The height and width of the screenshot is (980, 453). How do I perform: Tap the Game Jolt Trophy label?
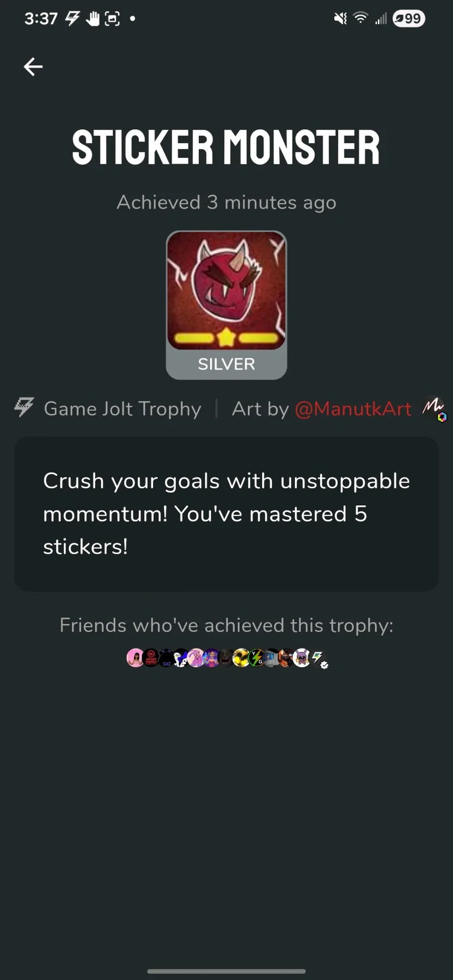[122, 409]
